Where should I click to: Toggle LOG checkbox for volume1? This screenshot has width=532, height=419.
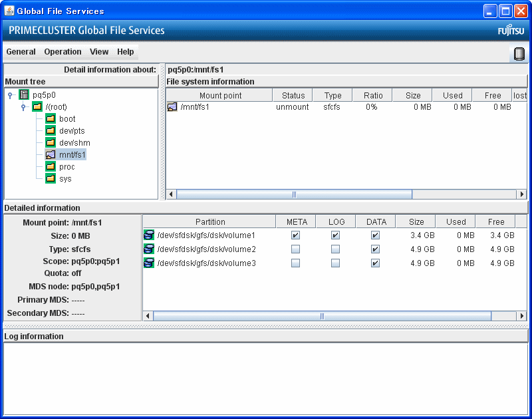coord(336,235)
